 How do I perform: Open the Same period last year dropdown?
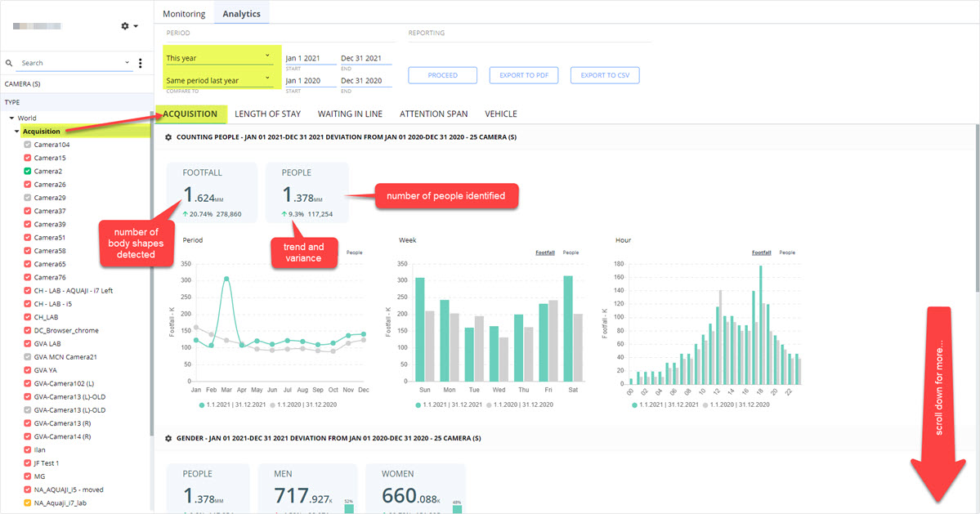click(218, 80)
